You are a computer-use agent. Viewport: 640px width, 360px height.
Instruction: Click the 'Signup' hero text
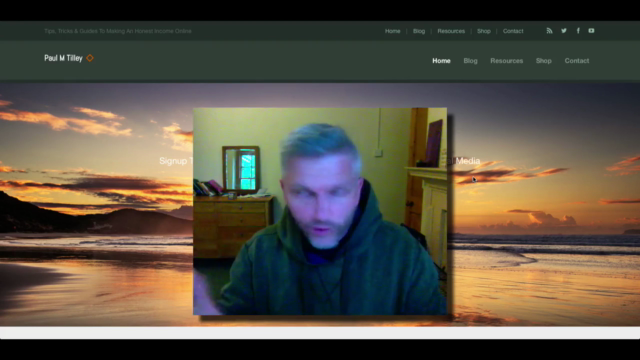click(x=173, y=161)
